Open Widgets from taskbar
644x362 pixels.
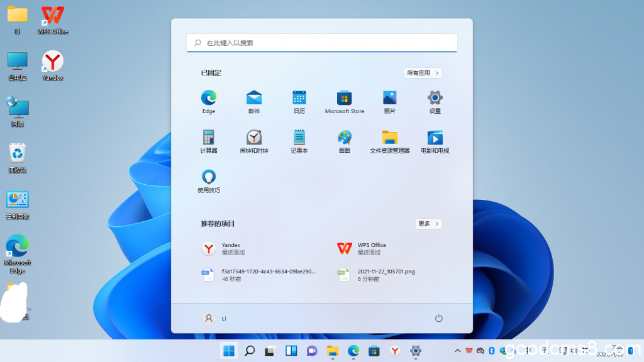click(x=291, y=351)
